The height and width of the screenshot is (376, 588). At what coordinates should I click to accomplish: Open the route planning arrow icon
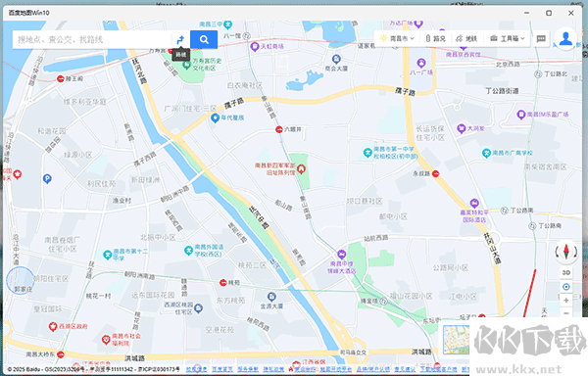pos(180,39)
